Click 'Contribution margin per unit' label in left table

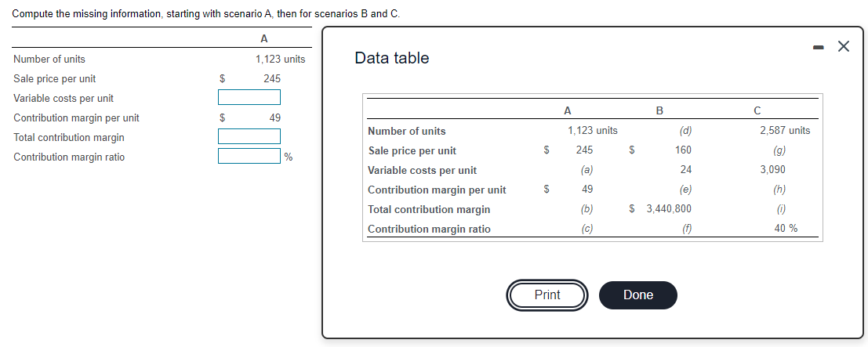(x=76, y=117)
